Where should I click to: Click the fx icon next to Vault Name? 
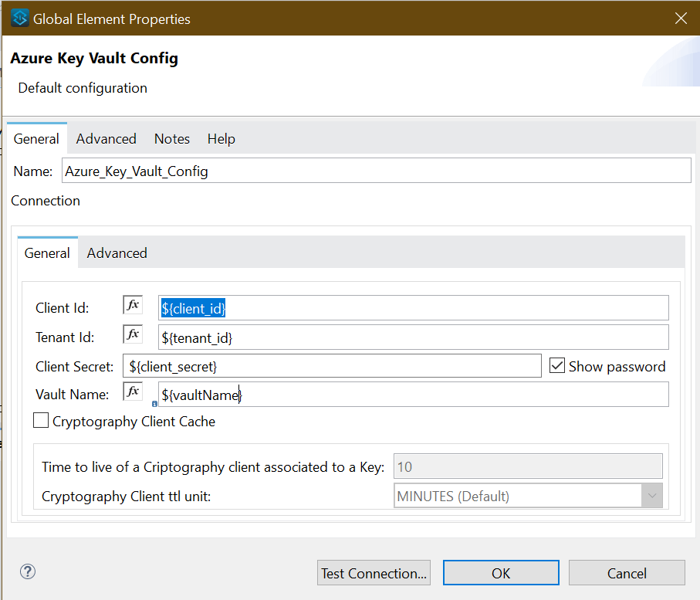point(133,392)
